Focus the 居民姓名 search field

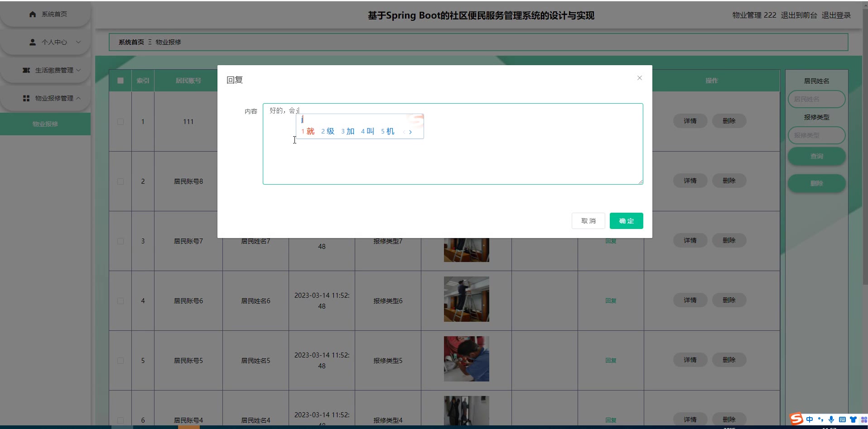816,99
